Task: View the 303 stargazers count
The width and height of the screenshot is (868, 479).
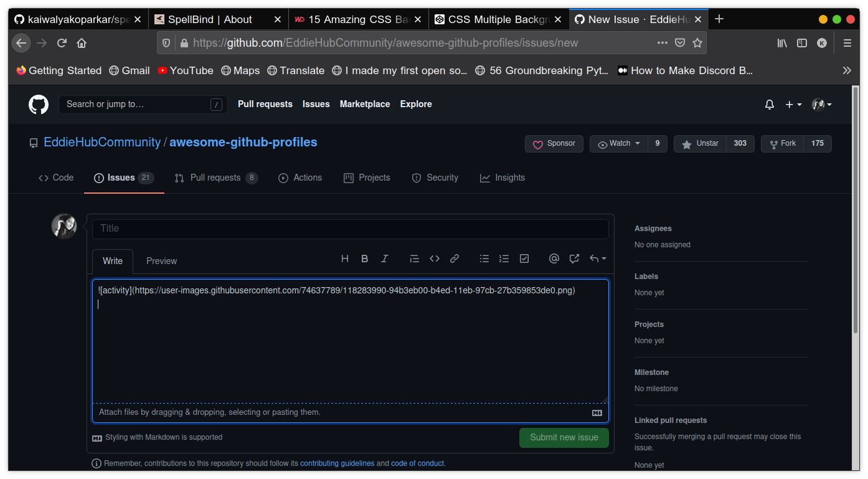Action: click(740, 144)
